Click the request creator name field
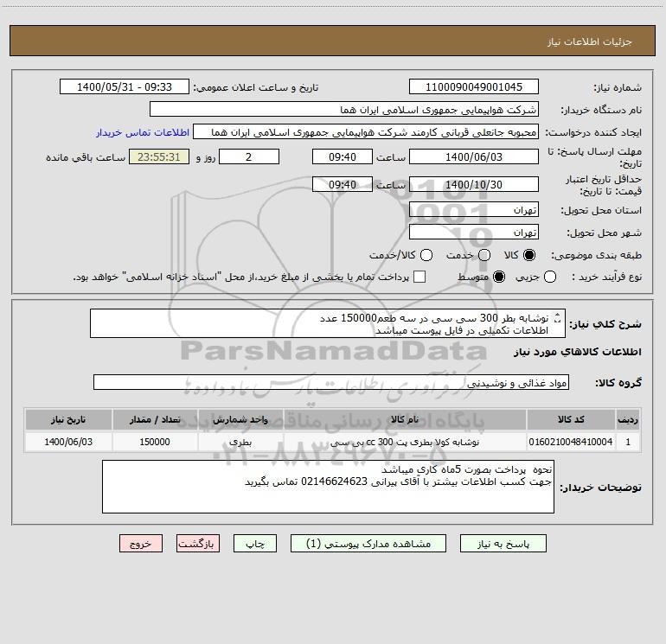This screenshot has height=644, width=666. [366, 132]
